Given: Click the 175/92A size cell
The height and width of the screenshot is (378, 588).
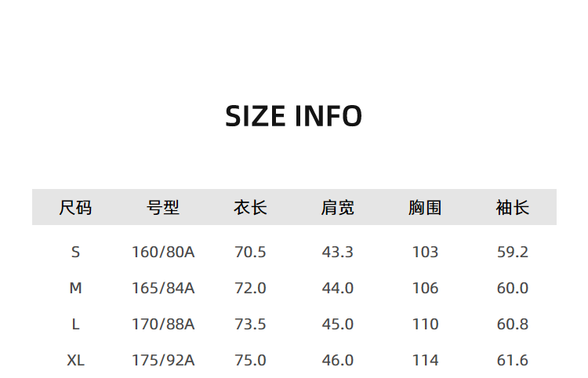Looking at the screenshot, I should pyautogui.click(x=163, y=360).
